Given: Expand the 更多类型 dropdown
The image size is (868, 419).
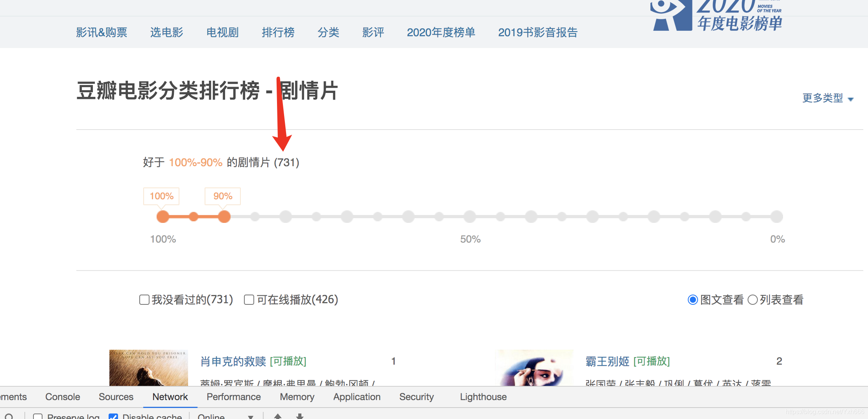Looking at the screenshot, I should (x=828, y=98).
